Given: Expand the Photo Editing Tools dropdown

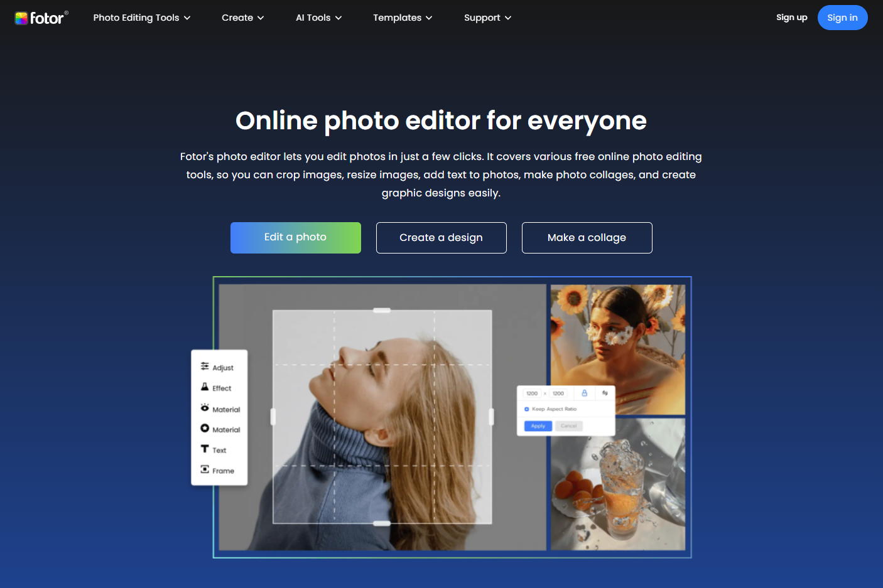Looking at the screenshot, I should (141, 18).
